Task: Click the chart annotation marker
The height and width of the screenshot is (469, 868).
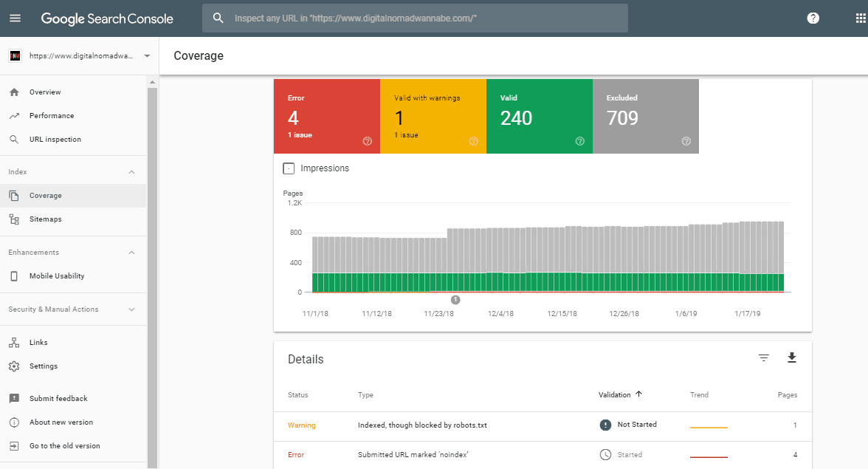Action: pos(455,299)
